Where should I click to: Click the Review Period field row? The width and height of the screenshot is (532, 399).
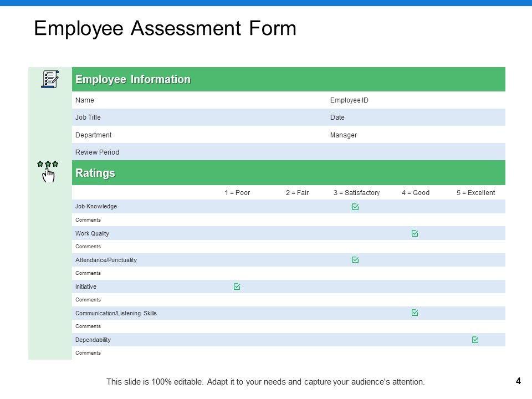97,152
